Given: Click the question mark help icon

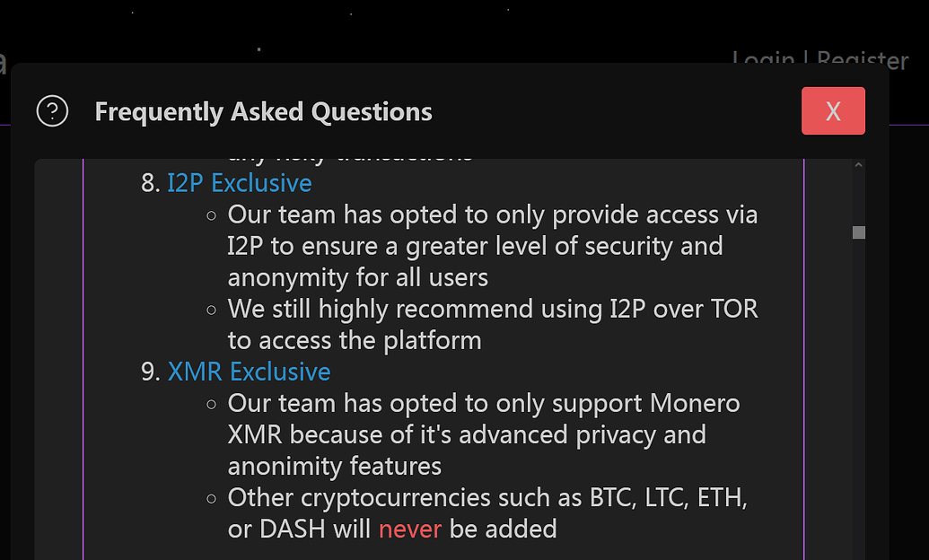Looking at the screenshot, I should point(52,111).
